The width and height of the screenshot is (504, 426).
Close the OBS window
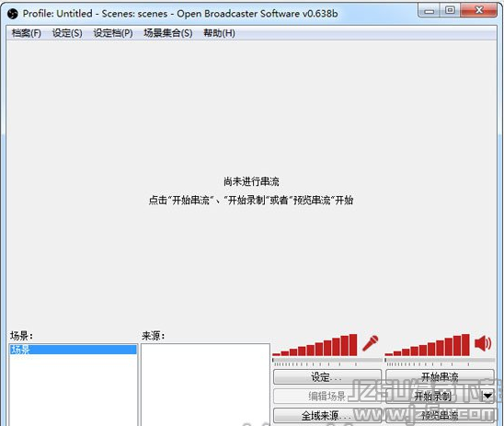click(x=478, y=11)
